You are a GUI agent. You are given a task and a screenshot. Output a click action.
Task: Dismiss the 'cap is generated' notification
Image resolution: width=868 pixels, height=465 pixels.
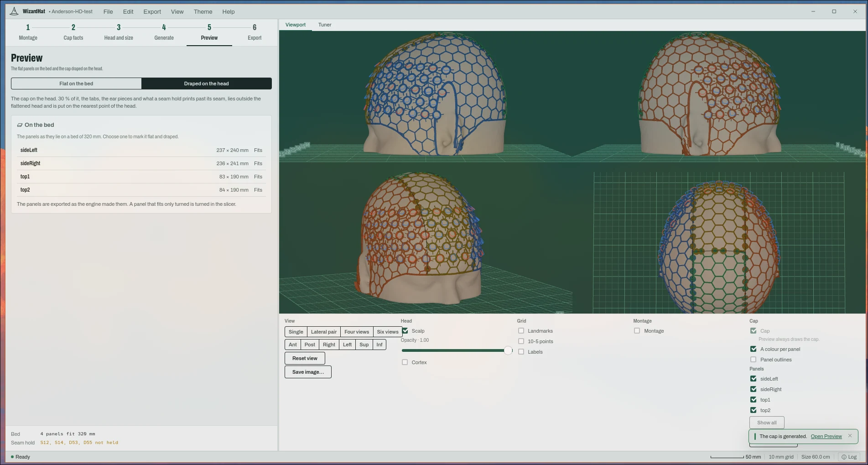850,436
